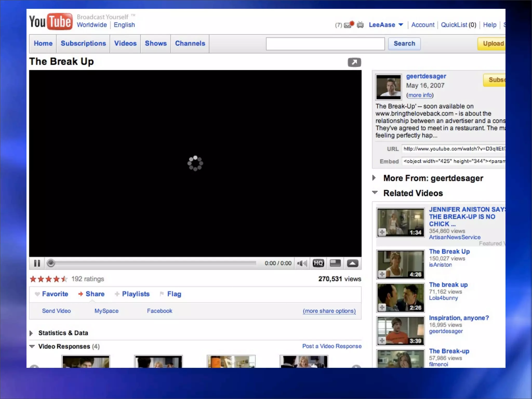Pause the video playback
532x399 pixels.
37,263
